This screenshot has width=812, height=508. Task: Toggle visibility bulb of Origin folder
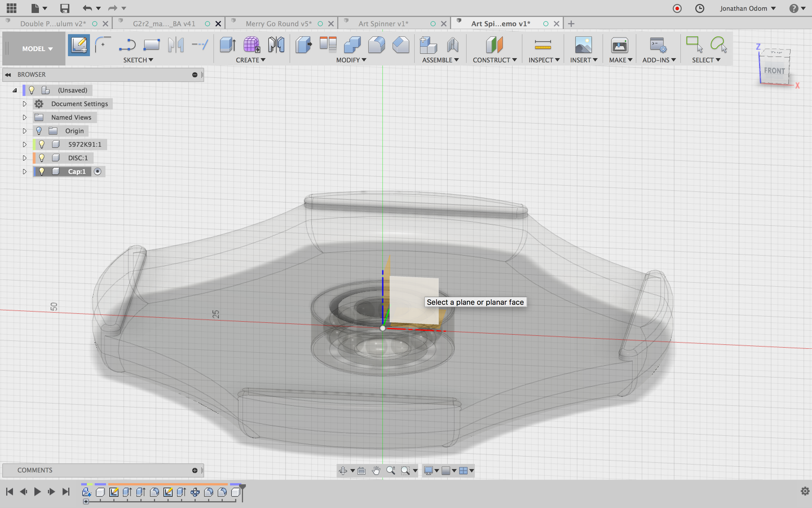click(39, 131)
